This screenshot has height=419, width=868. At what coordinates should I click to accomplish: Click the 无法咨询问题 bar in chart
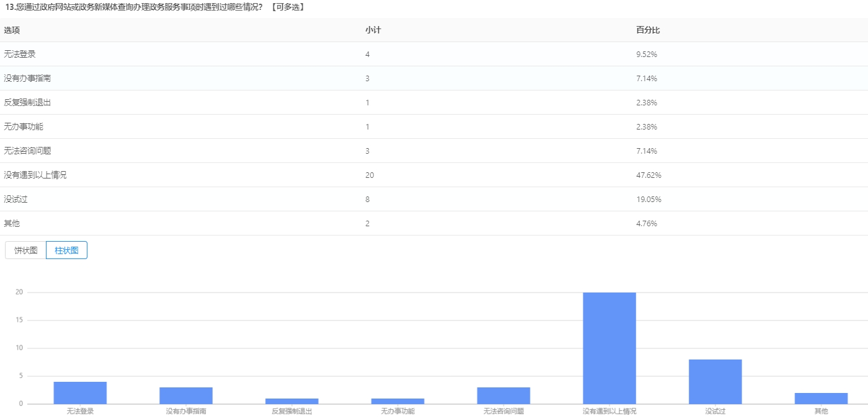click(x=503, y=395)
